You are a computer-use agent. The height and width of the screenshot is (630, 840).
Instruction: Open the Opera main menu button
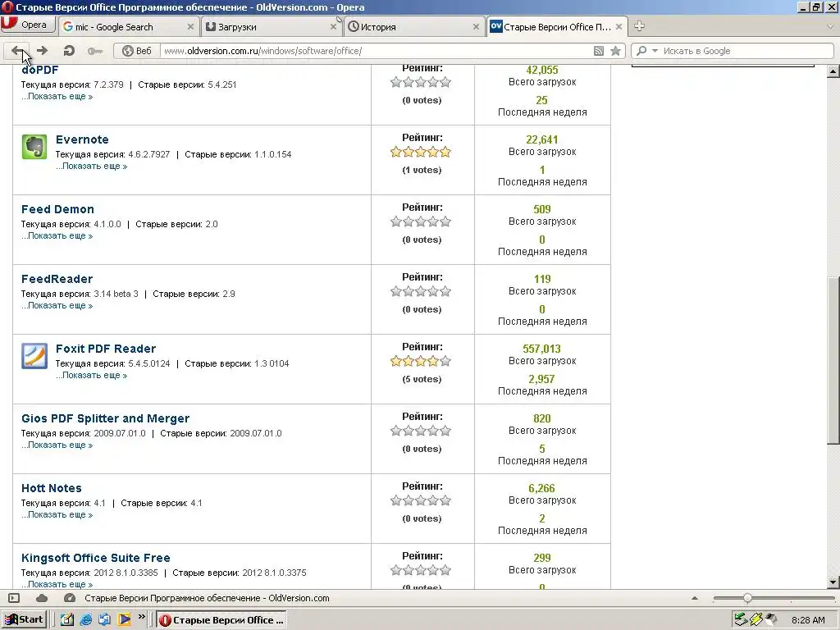coord(28,25)
